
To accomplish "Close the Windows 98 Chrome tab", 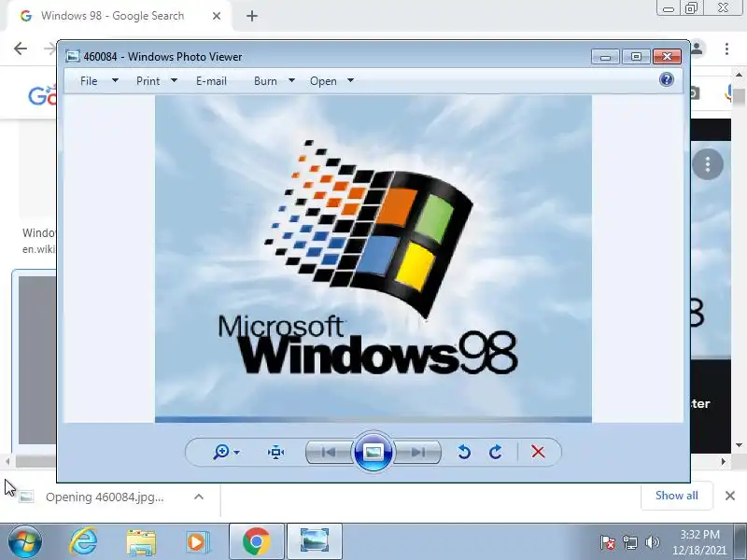I will point(217,16).
